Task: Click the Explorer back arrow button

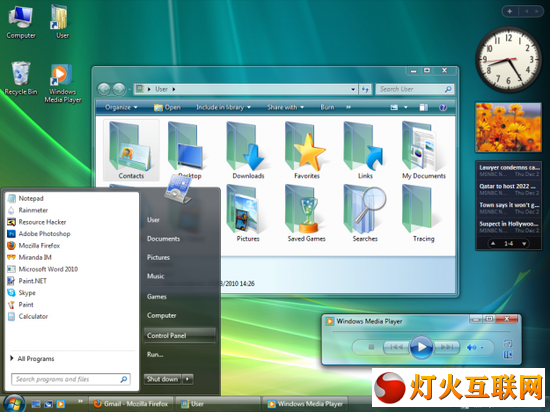Action: click(x=104, y=89)
